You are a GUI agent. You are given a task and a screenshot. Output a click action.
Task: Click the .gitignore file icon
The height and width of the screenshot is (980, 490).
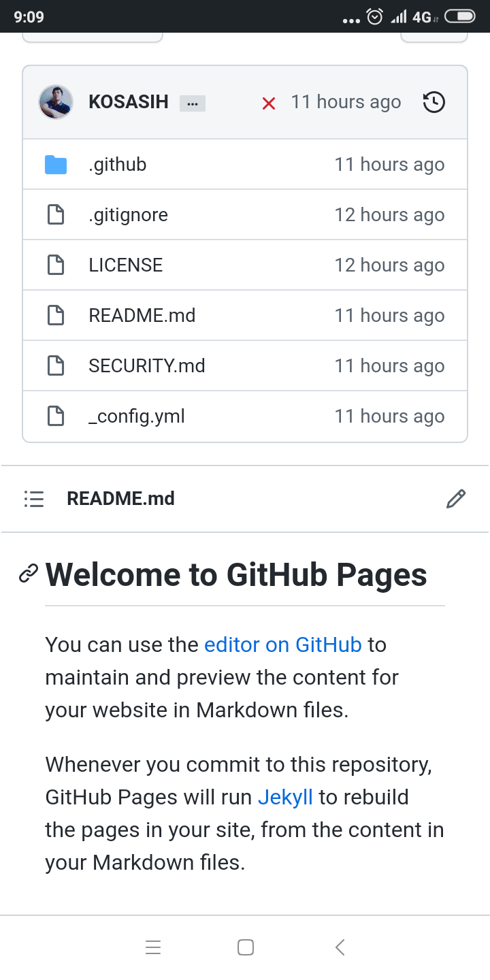[x=56, y=215]
